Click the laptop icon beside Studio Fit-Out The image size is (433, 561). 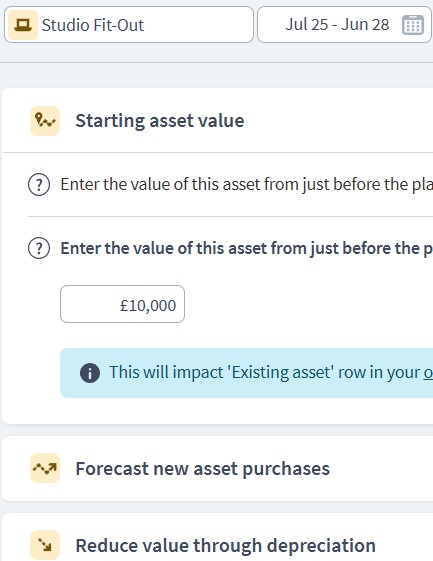[23, 25]
